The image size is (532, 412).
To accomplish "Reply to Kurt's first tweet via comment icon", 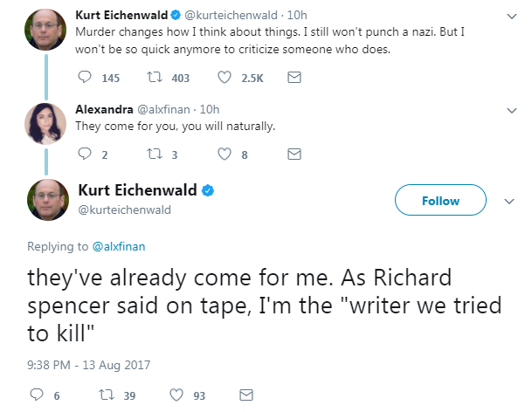I will click(x=85, y=78).
